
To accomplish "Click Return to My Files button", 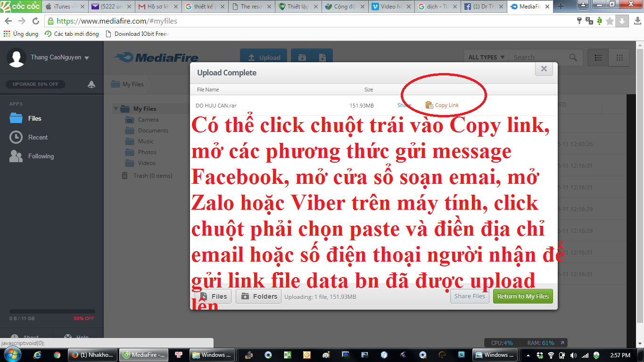I will click(x=523, y=296).
